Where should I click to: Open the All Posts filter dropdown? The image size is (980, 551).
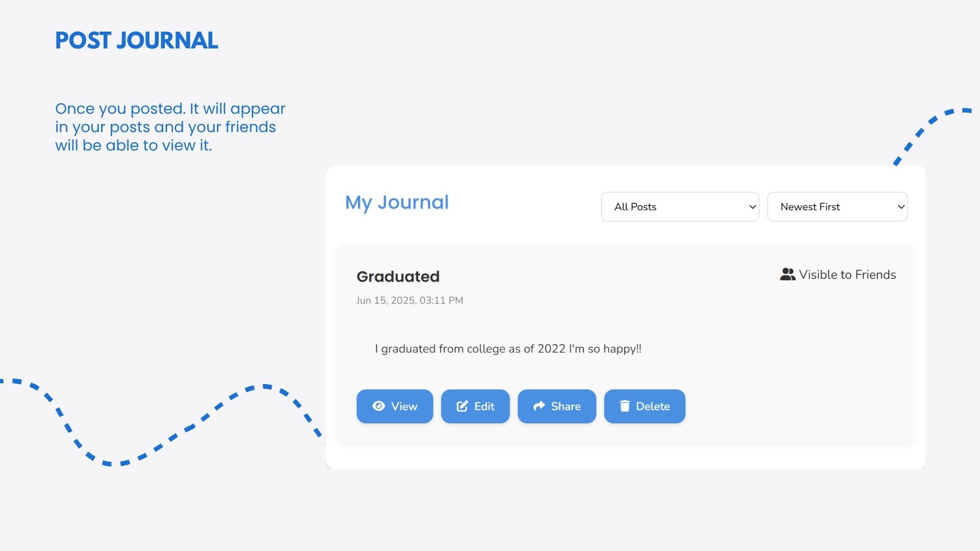pyautogui.click(x=679, y=207)
